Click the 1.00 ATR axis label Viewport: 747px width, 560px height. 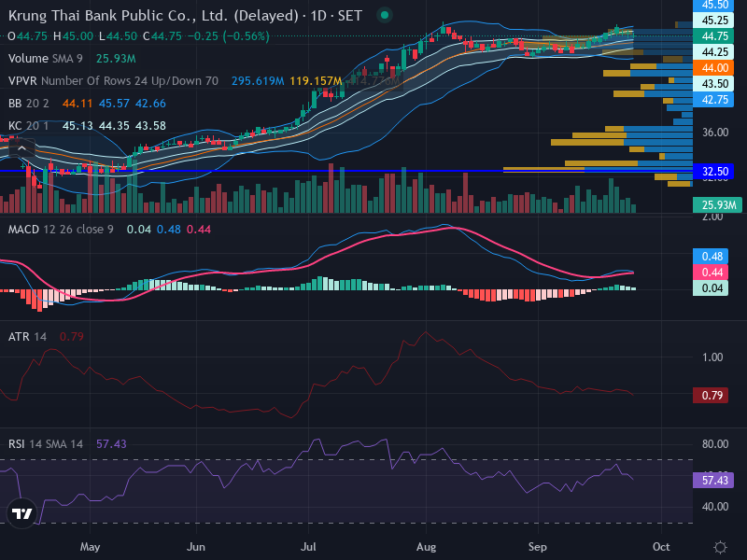(x=712, y=357)
